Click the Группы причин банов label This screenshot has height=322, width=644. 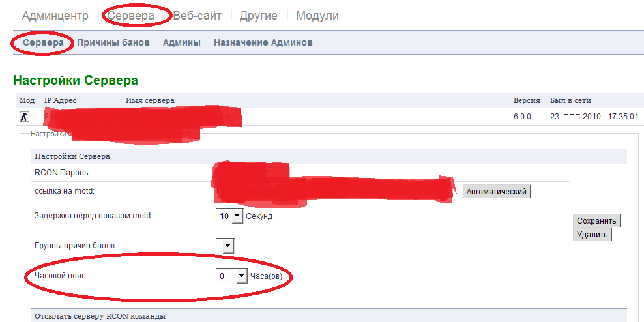tap(76, 246)
